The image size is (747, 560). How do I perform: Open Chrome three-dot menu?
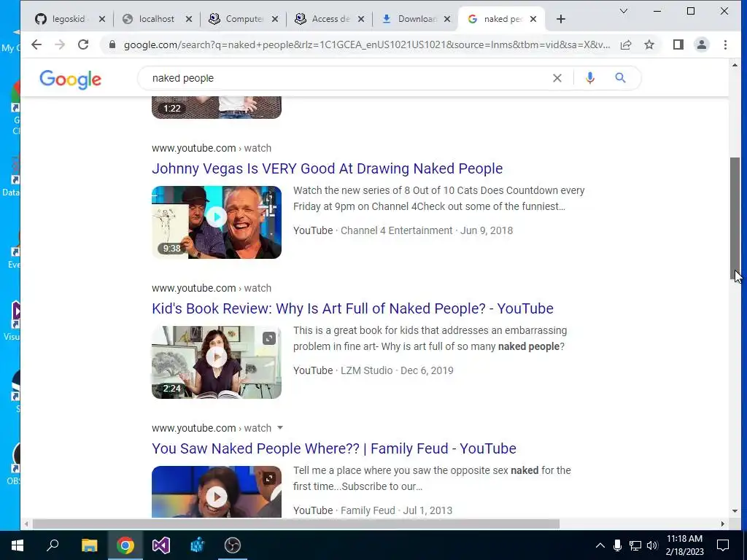(x=725, y=44)
